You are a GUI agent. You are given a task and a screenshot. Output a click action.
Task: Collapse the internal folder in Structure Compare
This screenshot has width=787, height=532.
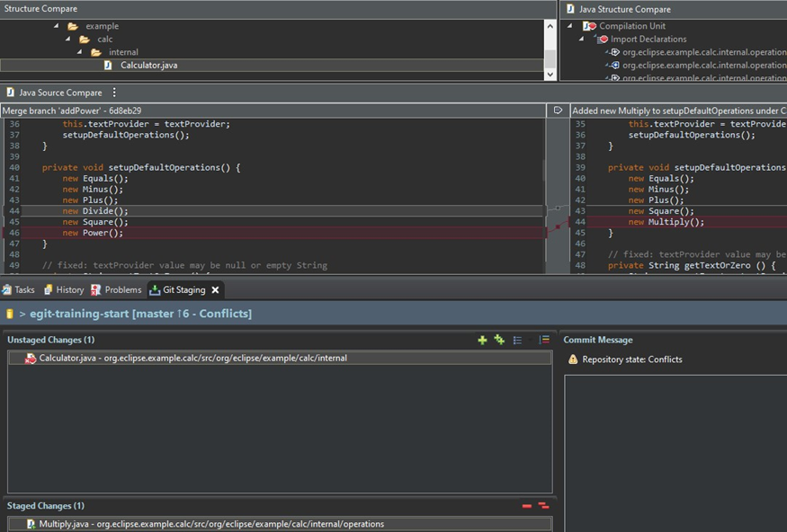tap(79, 52)
